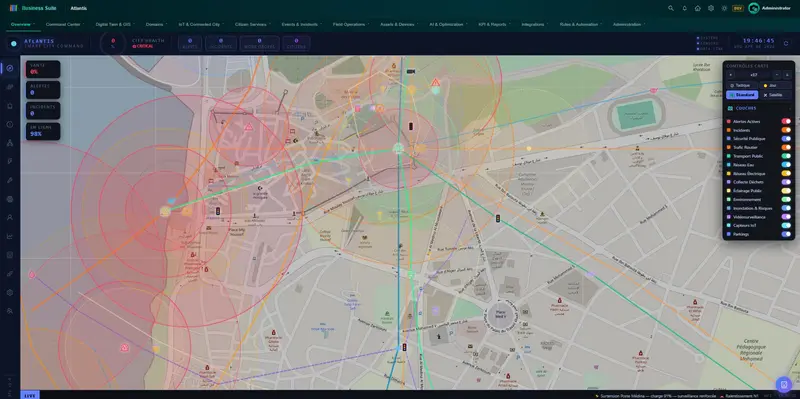
Task: Go to home via house icon
Action: [x=697, y=8]
